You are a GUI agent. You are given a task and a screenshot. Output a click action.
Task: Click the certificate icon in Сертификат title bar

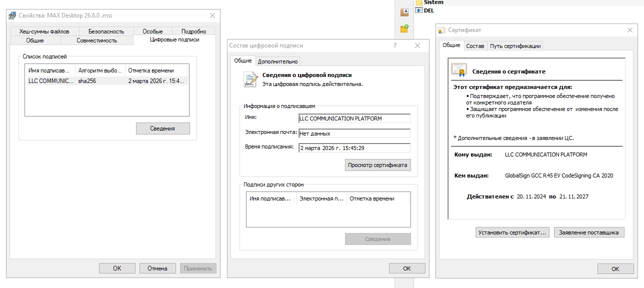[x=442, y=30]
